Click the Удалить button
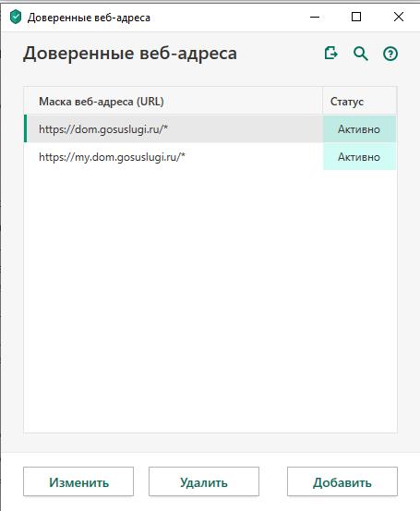 204,481
